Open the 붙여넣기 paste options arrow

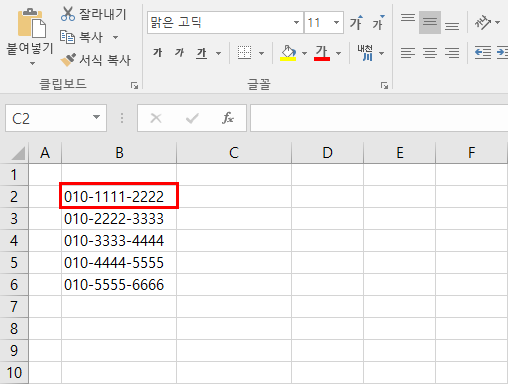pyautogui.click(x=32, y=63)
